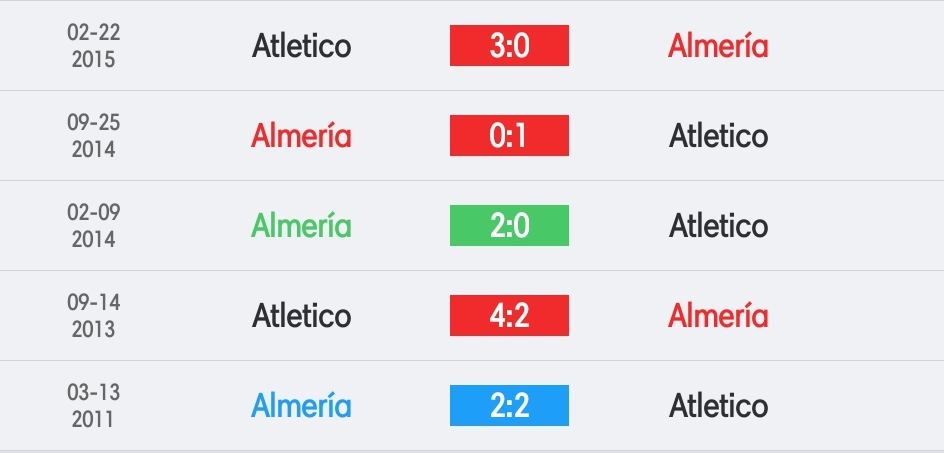944x453 pixels.
Task: Click the 09-14 2013 match date
Action: click(x=93, y=316)
